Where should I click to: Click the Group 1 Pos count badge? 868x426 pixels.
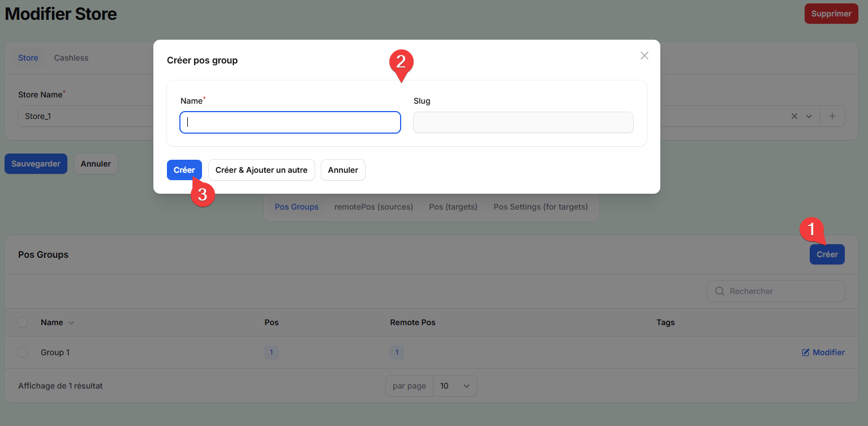click(x=271, y=352)
